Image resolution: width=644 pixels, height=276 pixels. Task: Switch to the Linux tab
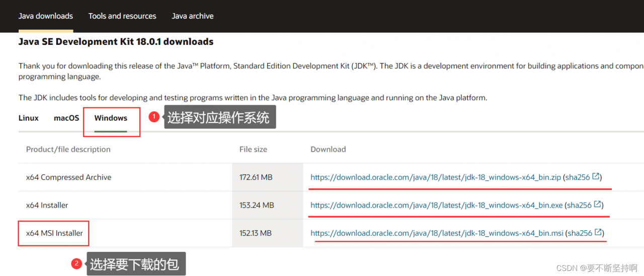[x=29, y=118]
